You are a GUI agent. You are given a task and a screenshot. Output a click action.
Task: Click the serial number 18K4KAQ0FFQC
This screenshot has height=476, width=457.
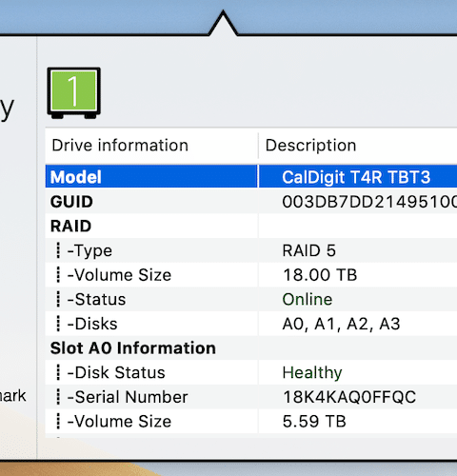click(x=349, y=397)
